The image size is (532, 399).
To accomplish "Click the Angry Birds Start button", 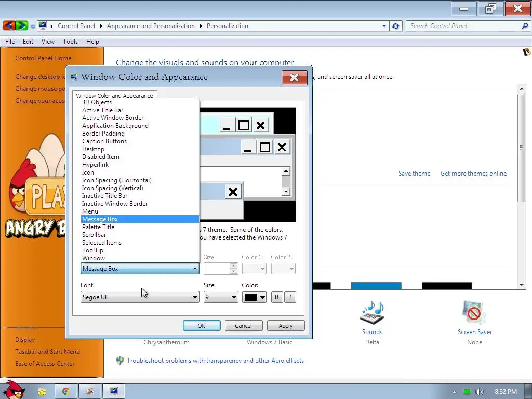I will click(13, 390).
